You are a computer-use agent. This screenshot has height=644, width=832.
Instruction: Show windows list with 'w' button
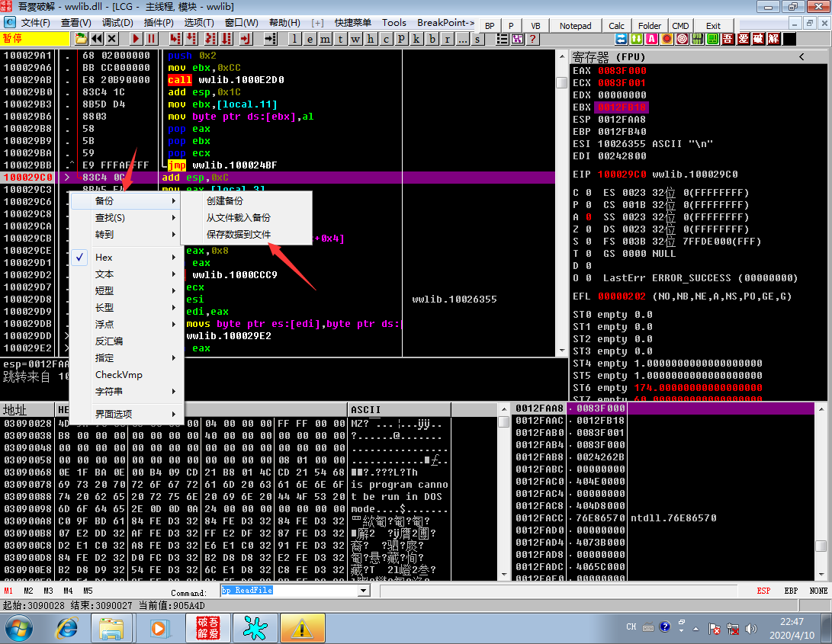pos(355,39)
